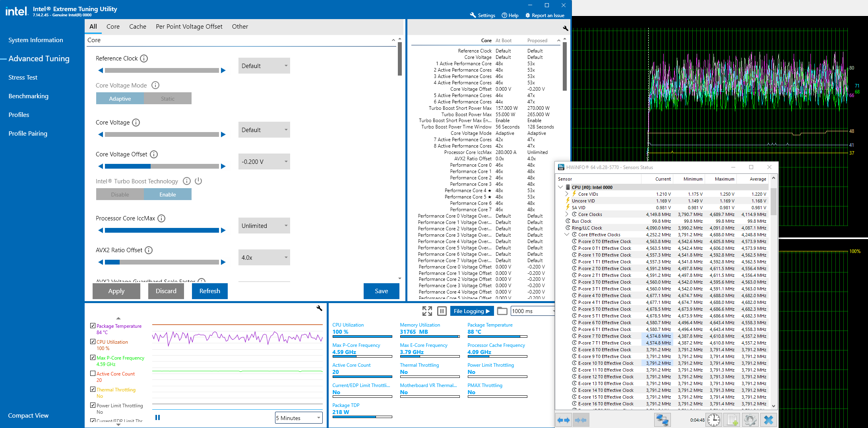
Task: Expand monitors to full screen view
Action: [427, 311]
